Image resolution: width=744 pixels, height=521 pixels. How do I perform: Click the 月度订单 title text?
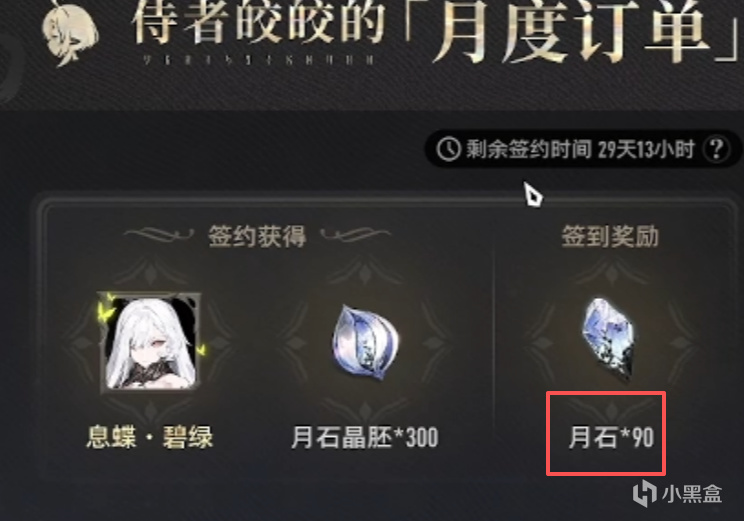(x=572, y=30)
